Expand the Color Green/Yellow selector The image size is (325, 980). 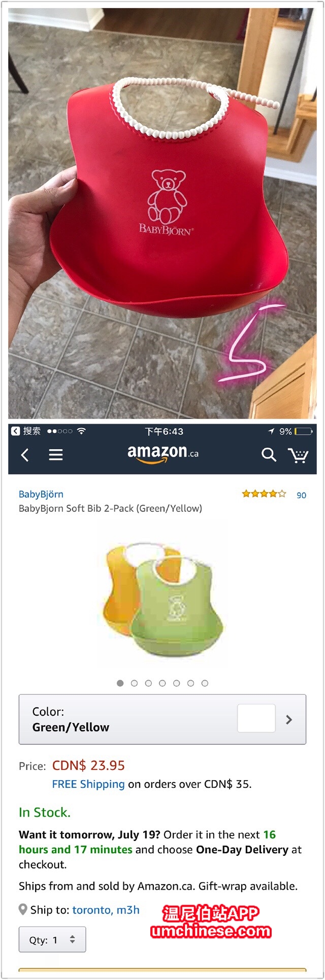click(x=162, y=719)
